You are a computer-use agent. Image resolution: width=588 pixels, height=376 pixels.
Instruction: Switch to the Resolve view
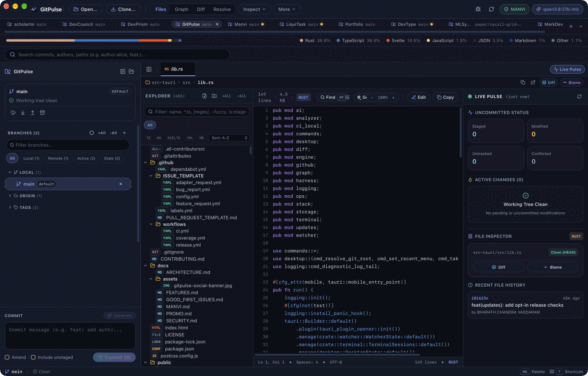tap(222, 9)
